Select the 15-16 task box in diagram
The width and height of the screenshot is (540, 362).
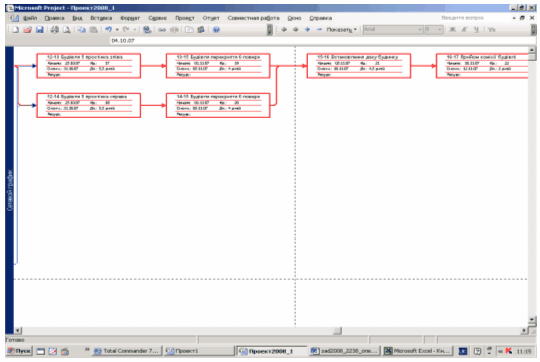359,66
